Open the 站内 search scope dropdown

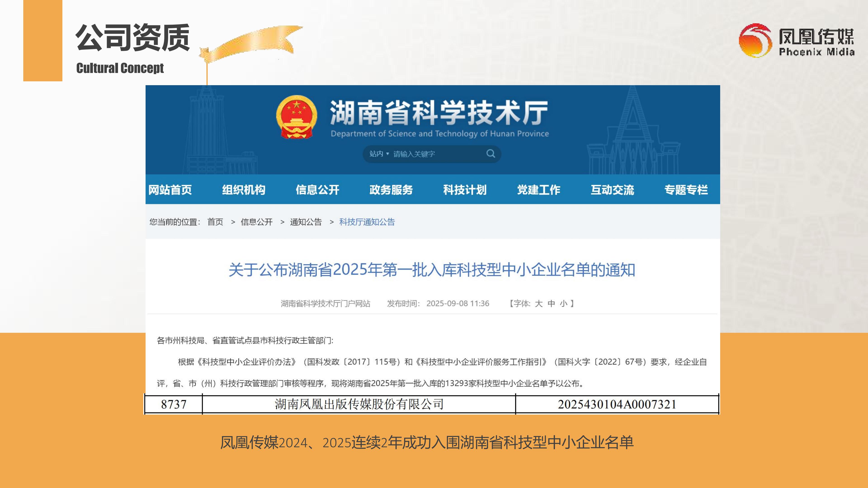pos(379,154)
